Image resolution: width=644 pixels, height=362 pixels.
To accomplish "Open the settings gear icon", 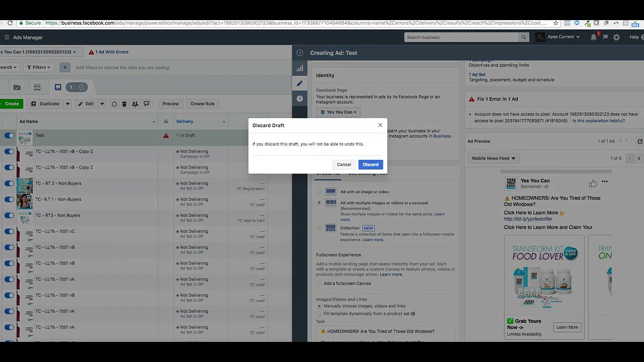I will pyautogui.click(x=617, y=37).
